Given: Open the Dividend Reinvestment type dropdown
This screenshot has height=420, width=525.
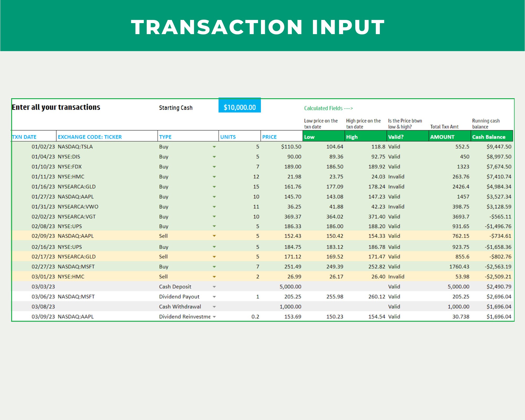Looking at the screenshot, I should [214, 317].
